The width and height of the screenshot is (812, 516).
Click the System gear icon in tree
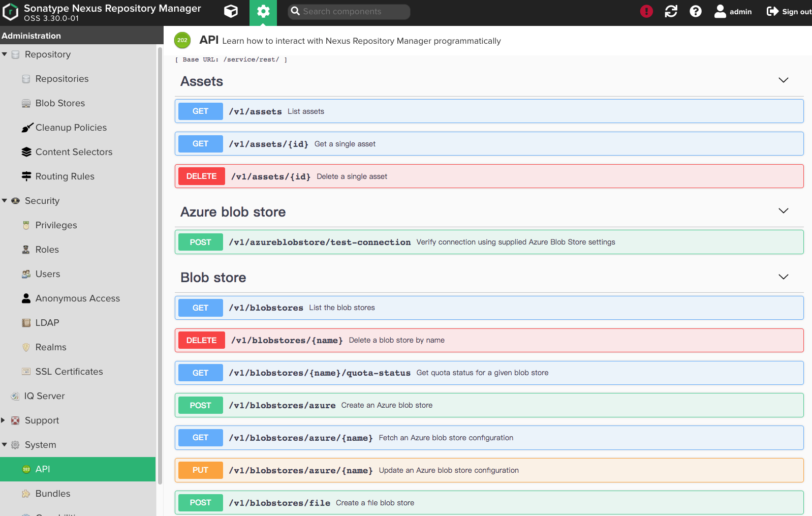[15, 445]
